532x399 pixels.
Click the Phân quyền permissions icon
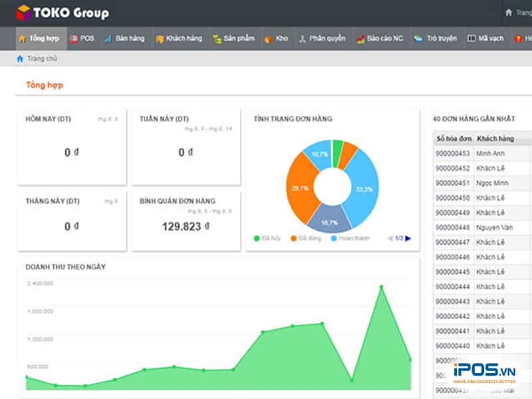302,39
